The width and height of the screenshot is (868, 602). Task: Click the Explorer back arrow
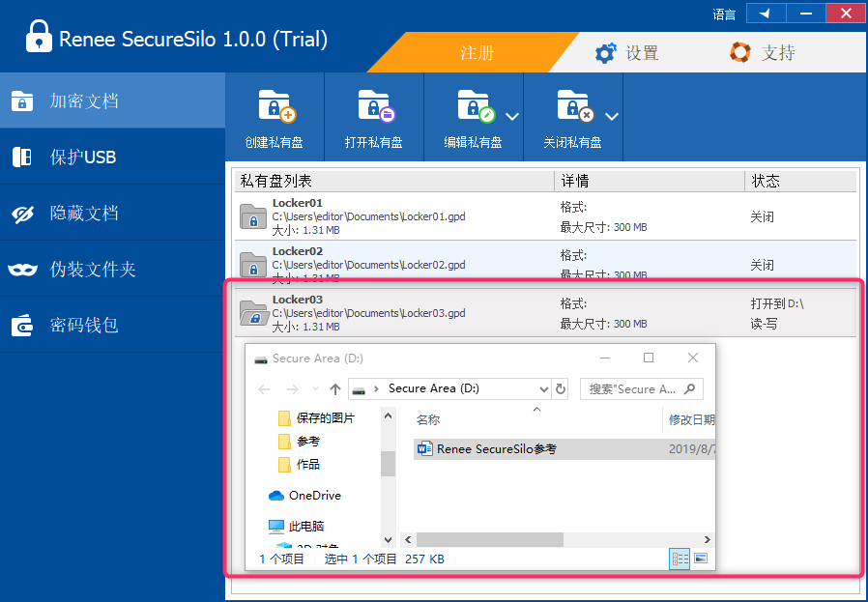pos(265,389)
